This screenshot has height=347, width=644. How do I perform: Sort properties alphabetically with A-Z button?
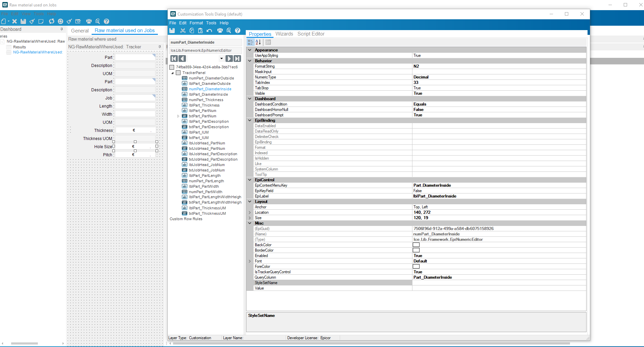[258, 42]
